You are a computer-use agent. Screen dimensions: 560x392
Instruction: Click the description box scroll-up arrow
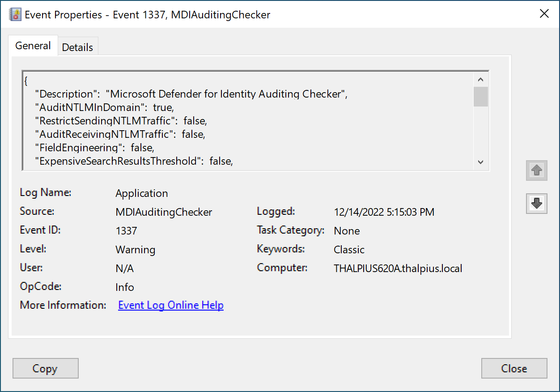coord(481,80)
